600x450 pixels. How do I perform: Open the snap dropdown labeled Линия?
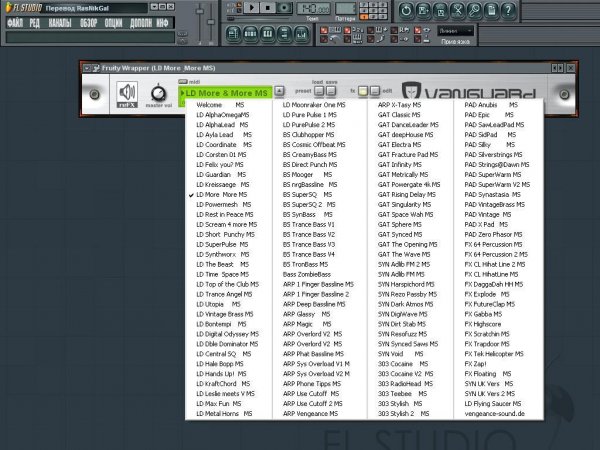[x=455, y=31]
